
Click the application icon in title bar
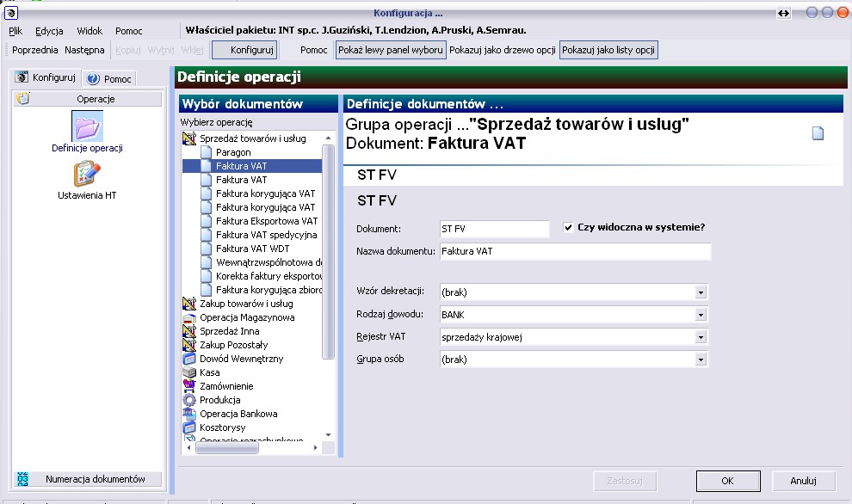(11, 13)
